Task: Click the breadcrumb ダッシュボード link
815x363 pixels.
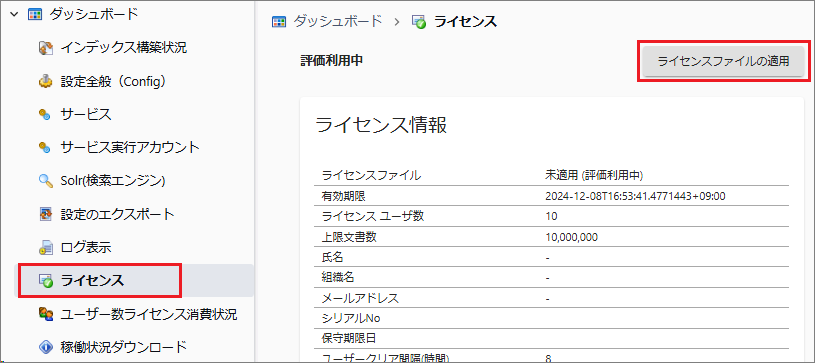Action: (337, 21)
